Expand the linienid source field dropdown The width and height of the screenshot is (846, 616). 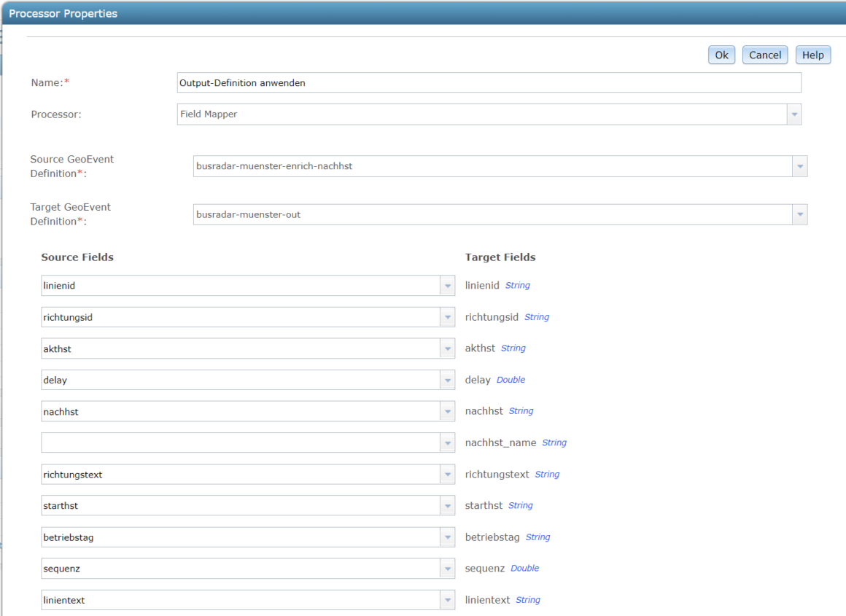[x=448, y=286]
